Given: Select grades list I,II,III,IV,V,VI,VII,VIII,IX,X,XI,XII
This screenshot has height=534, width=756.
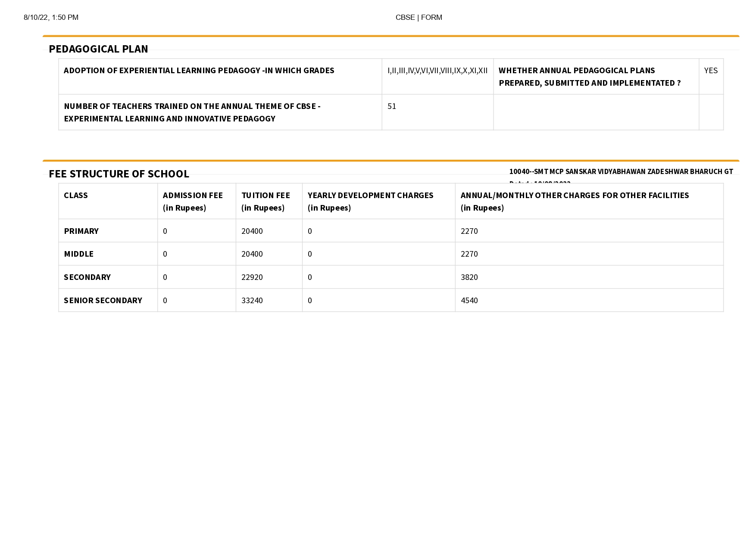Looking at the screenshot, I should [x=437, y=71].
